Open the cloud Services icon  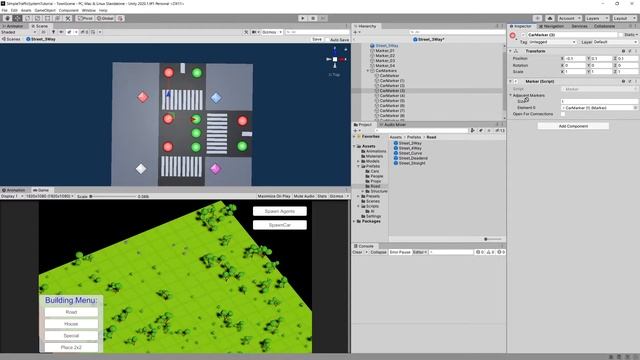point(550,18)
